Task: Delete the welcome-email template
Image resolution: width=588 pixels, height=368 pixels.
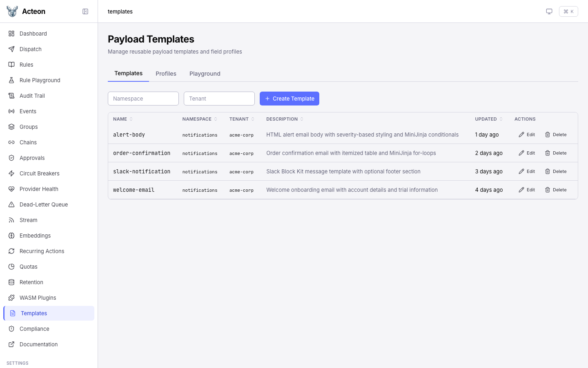Action: [x=556, y=190]
